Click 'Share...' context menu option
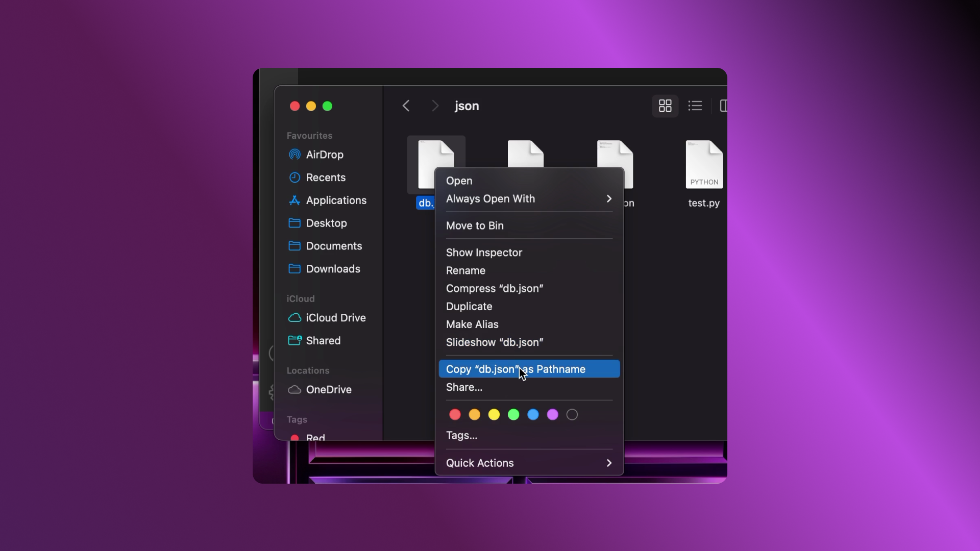The height and width of the screenshot is (551, 980). pos(464,387)
